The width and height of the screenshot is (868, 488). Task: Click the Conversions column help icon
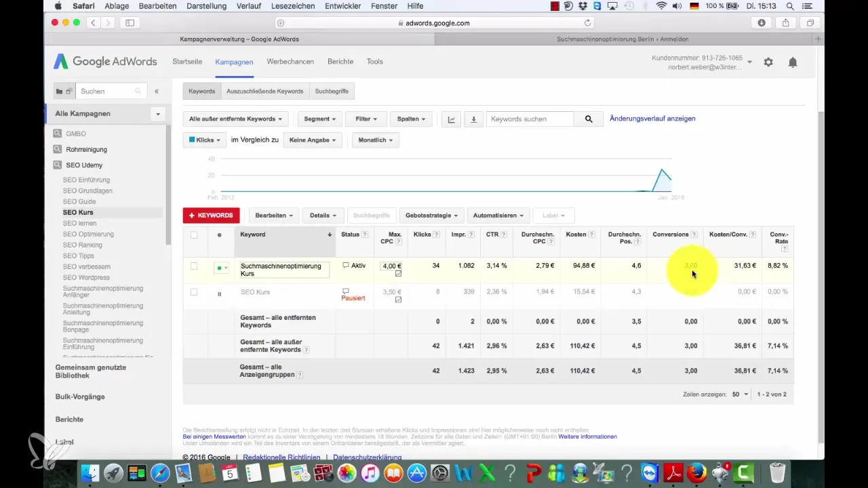694,235
